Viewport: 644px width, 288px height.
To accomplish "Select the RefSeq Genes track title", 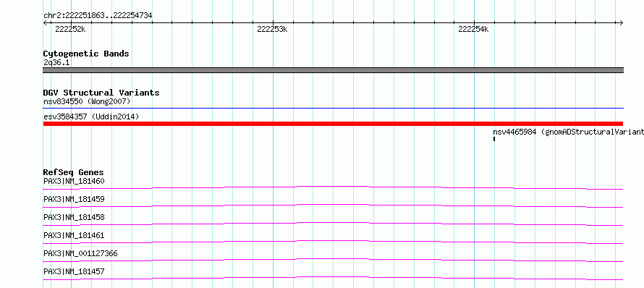I will pos(74,172).
